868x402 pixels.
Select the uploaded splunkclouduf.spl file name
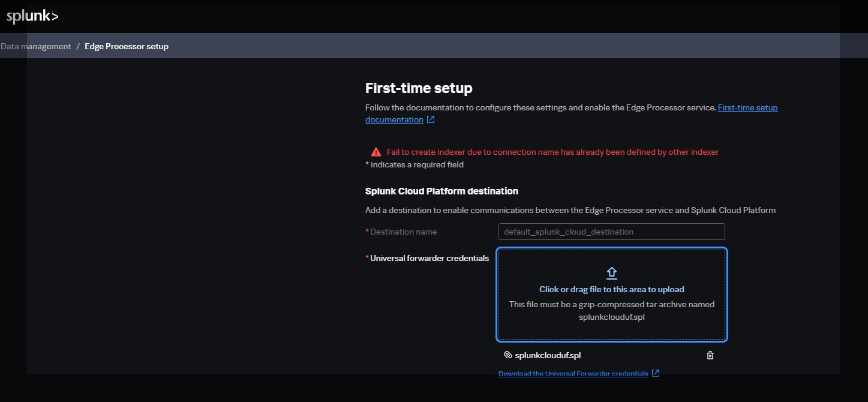[548, 355]
